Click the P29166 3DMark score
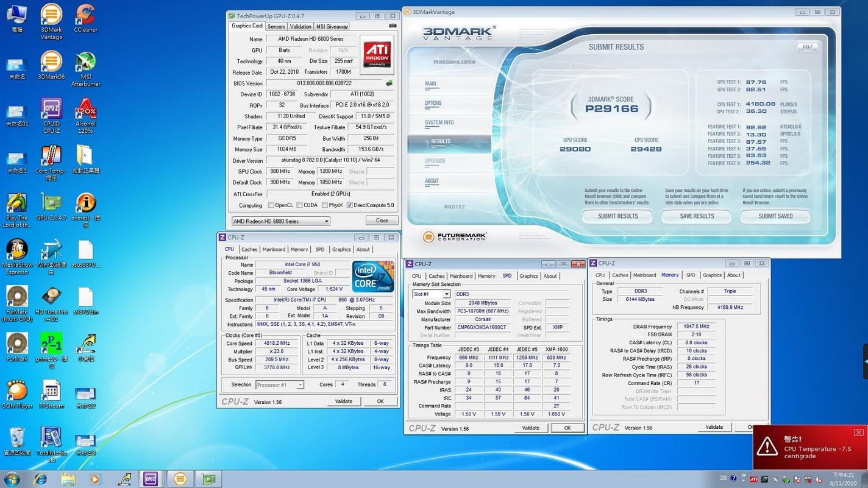 (611, 109)
